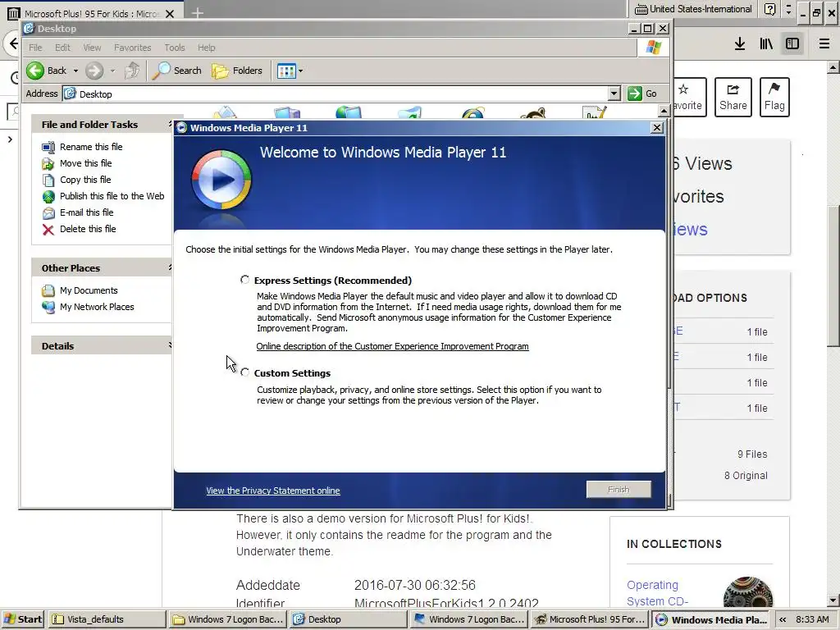Screen dimensions: 840x630
Task: Toggle the browser sidebar icon
Action: point(792,44)
